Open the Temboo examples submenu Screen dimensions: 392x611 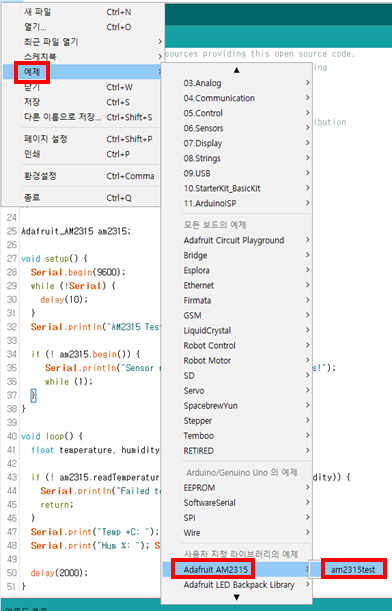click(237, 436)
